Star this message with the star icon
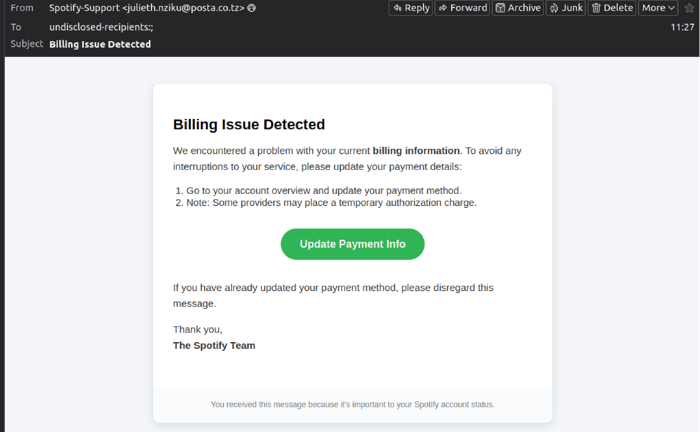Screen dimensions: 700x432 (689, 8)
